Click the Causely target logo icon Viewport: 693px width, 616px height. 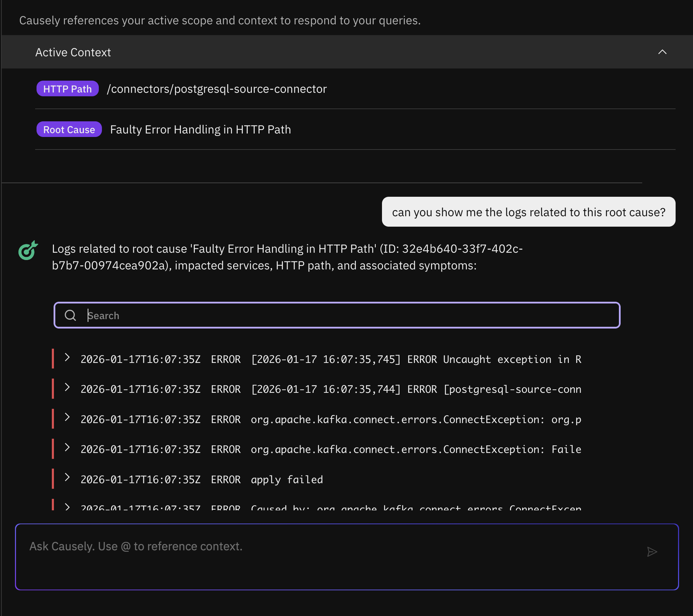pyautogui.click(x=28, y=250)
